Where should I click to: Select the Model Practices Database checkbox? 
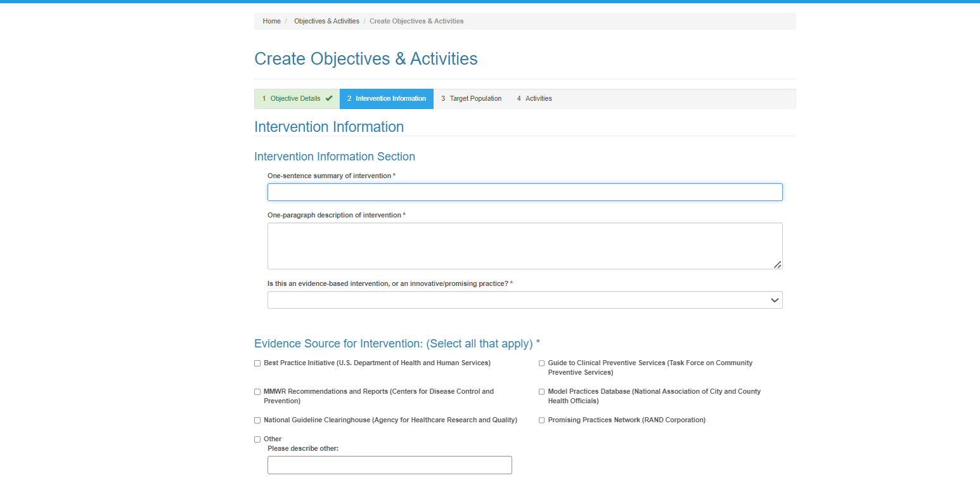coord(542,392)
